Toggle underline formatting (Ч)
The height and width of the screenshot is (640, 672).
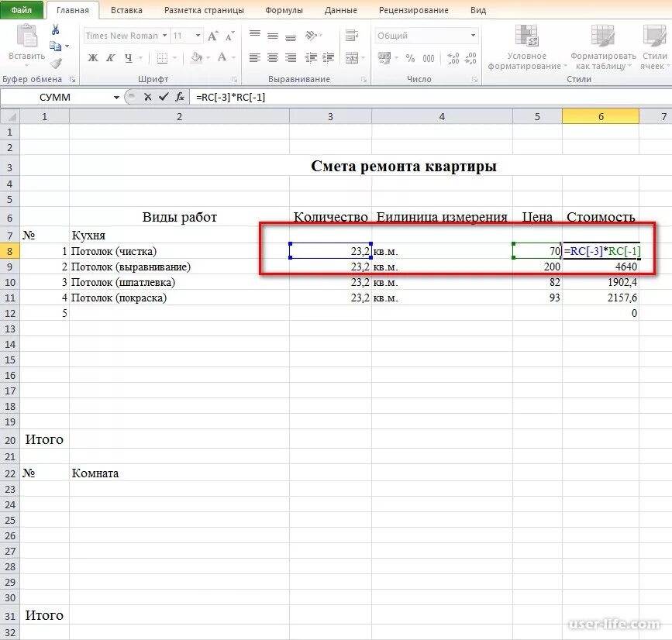point(128,57)
